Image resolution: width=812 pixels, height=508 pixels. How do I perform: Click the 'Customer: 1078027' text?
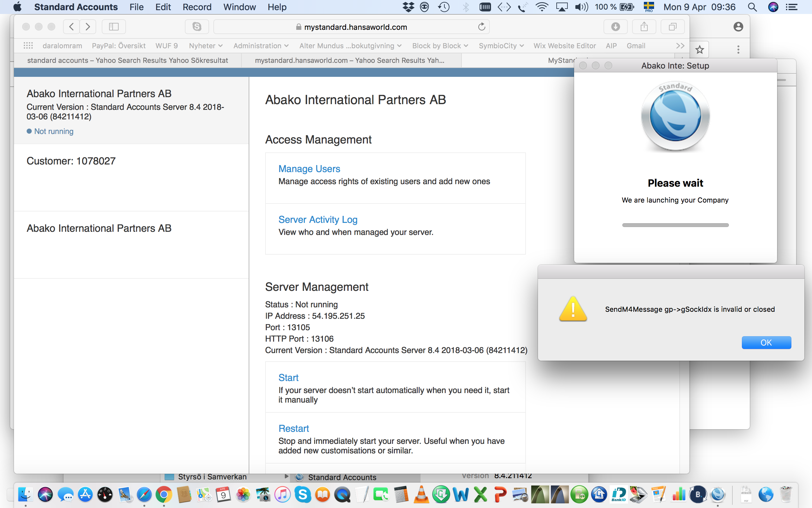point(71,161)
